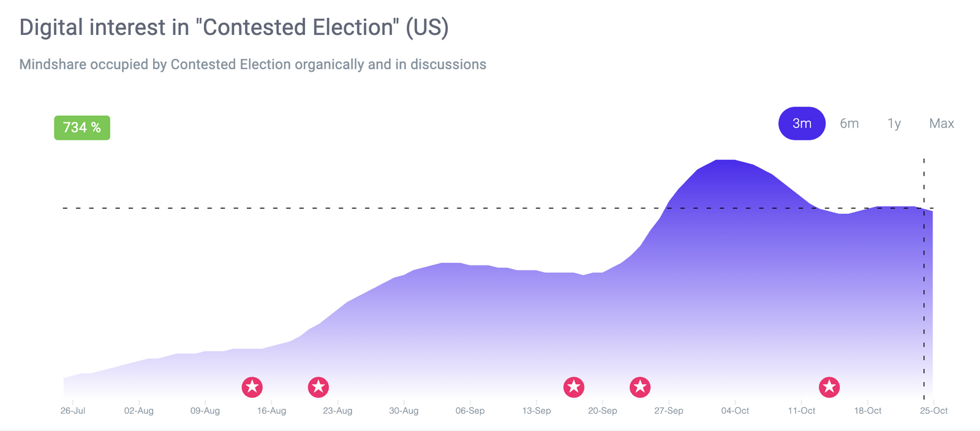This screenshot has width=980, height=431.
Task: Activate the Max time range
Action: coord(941,123)
